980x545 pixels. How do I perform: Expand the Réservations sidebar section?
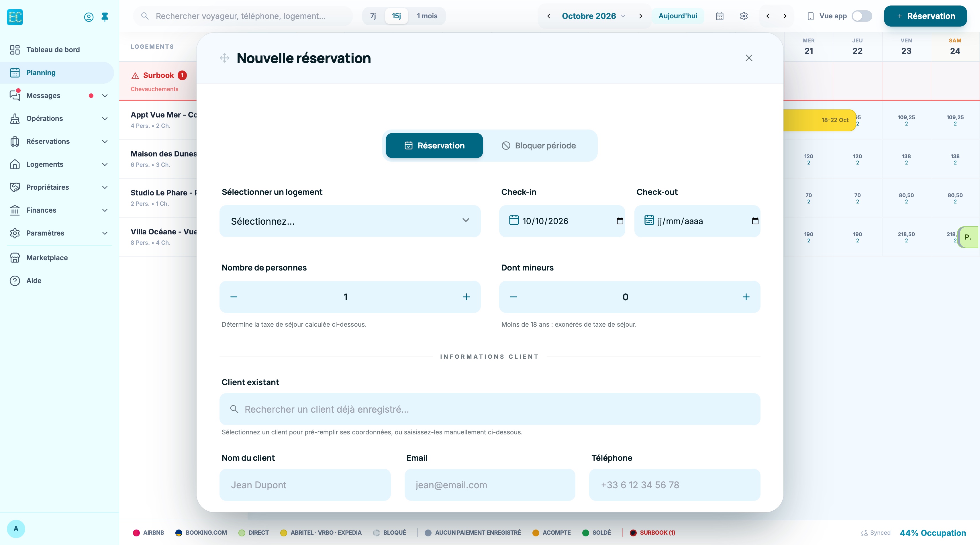pyautogui.click(x=105, y=141)
